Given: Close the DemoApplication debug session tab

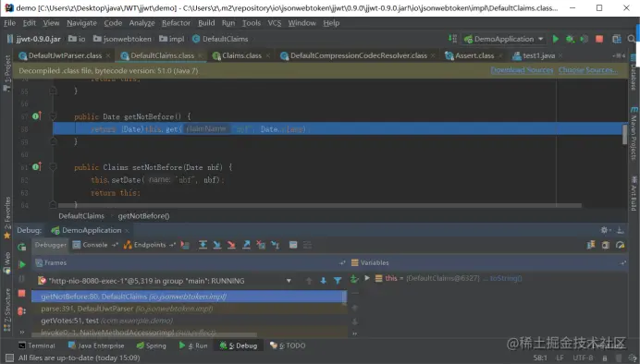Looking at the screenshot, I should (x=127, y=231).
